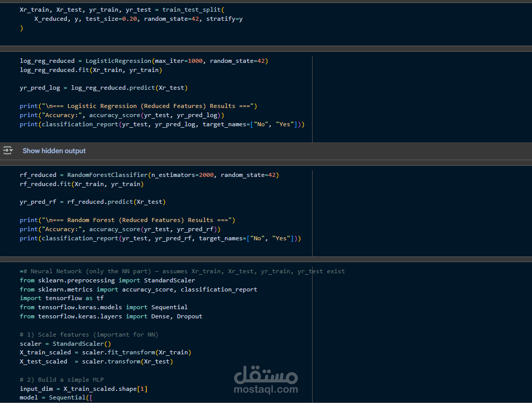532x403 pixels.
Task: Click the Neural Network comment line
Action: tap(182, 271)
